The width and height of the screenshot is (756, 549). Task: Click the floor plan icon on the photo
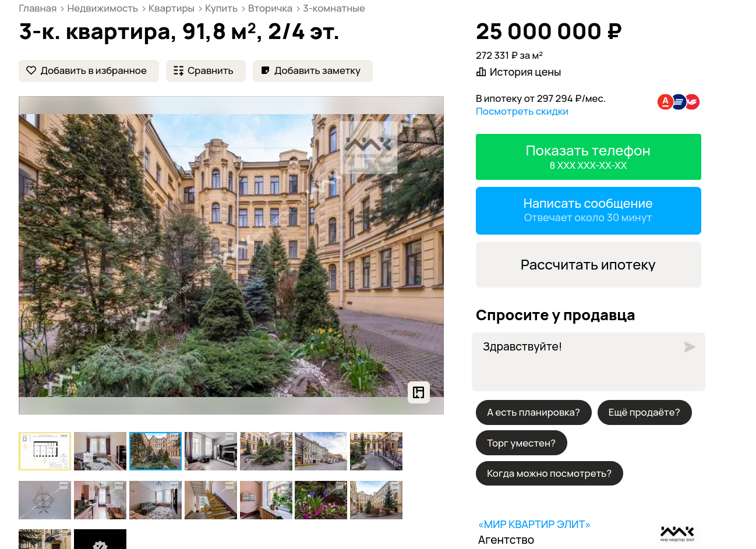pyautogui.click(x=419, y=392)
